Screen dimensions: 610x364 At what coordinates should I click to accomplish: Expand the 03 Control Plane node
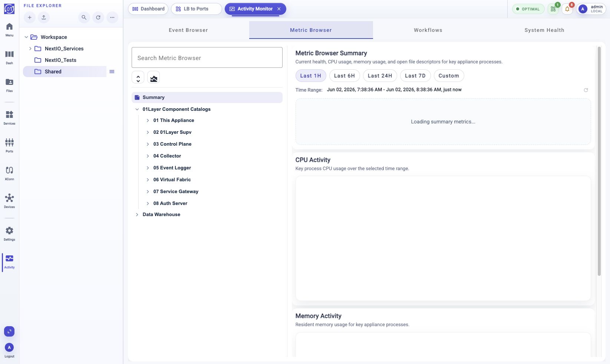pos(148,144)
